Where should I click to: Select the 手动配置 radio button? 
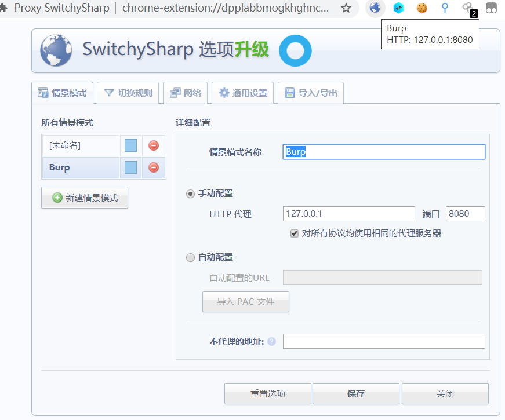tap(190, 193)
